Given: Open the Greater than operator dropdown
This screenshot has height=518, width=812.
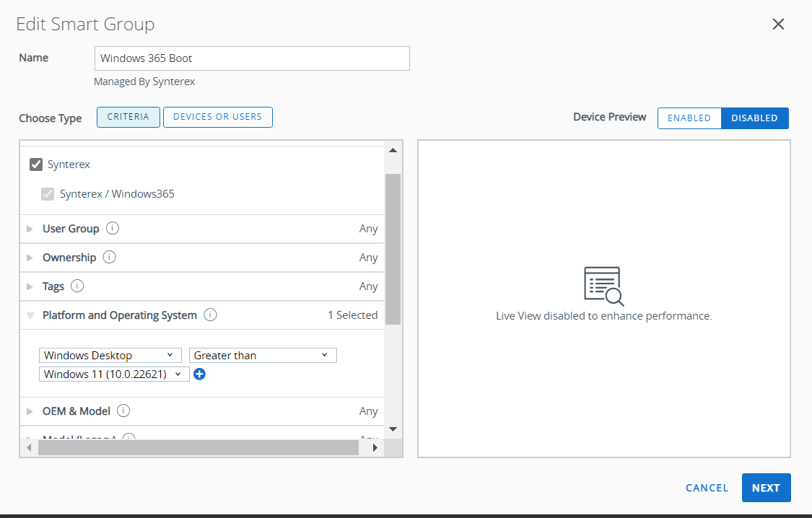Looking at the screenshot, I should click(x=262, y=355).
